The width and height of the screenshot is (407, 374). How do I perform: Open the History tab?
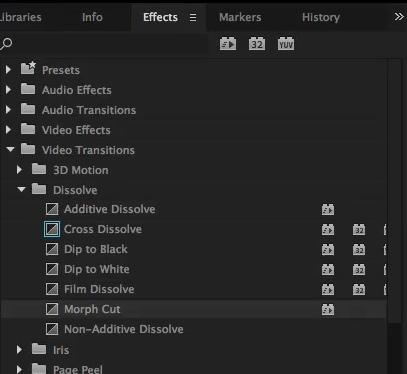pyautogui.click(x=321, y=17)
